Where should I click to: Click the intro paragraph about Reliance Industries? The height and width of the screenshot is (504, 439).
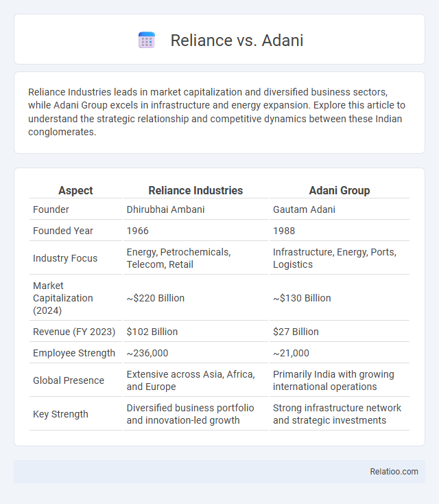pyautogui.click(x=217, y=112)
